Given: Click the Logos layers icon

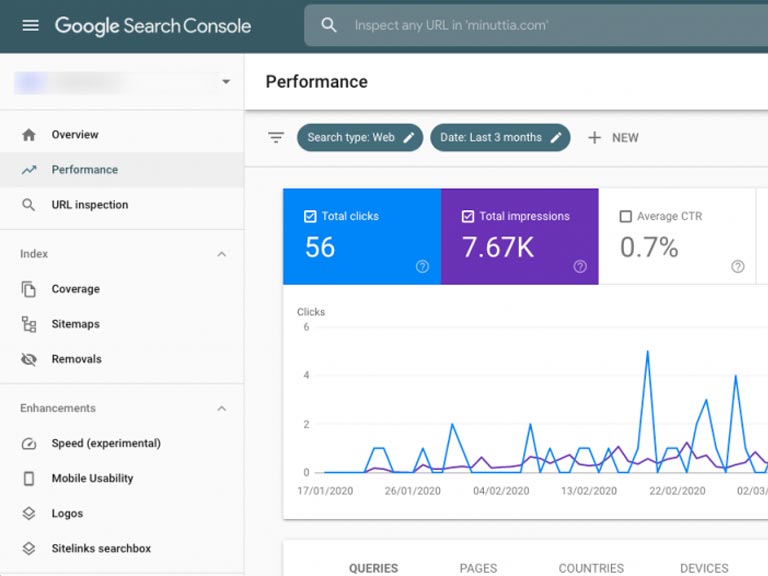Looking at the screenshot, I should coord(29,513).
